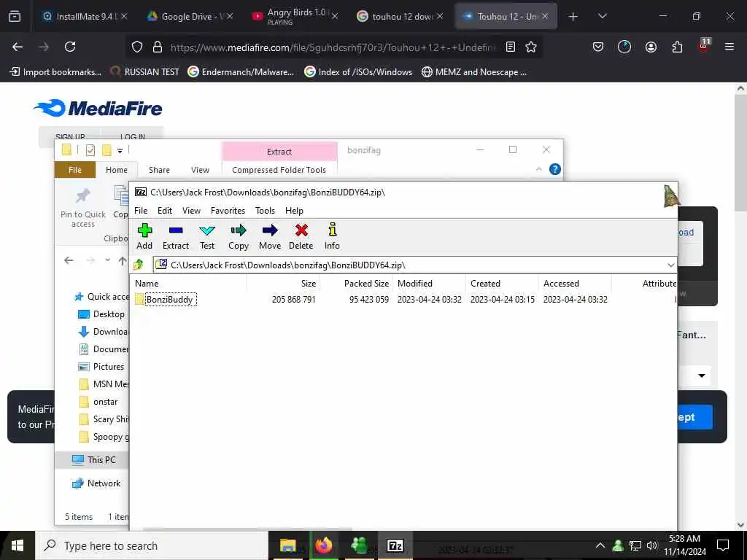Reload the MediaFire page

70,47
